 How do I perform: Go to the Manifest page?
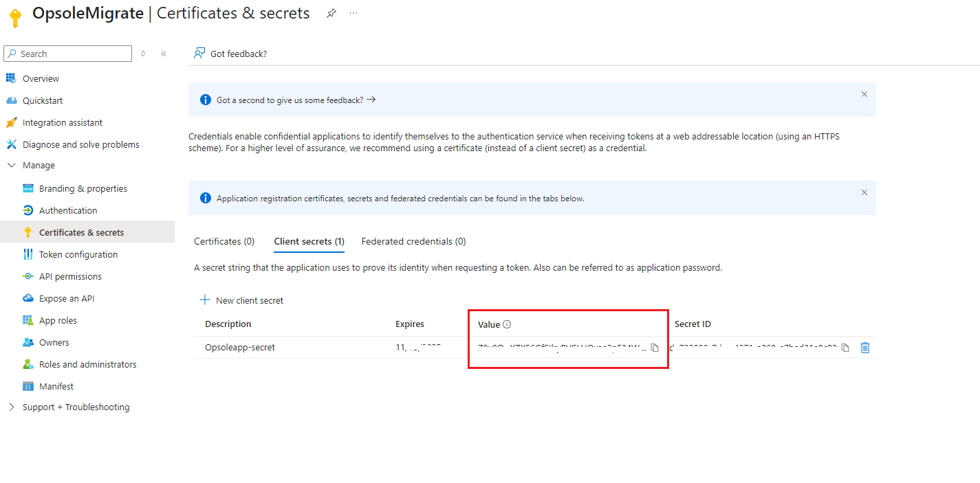(x=56, y=387)
